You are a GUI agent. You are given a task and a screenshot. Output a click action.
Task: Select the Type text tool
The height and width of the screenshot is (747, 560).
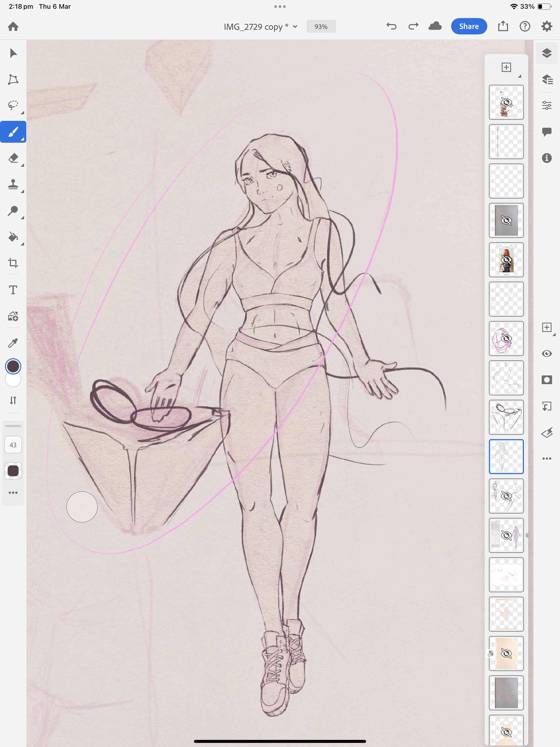coord(13,290)
